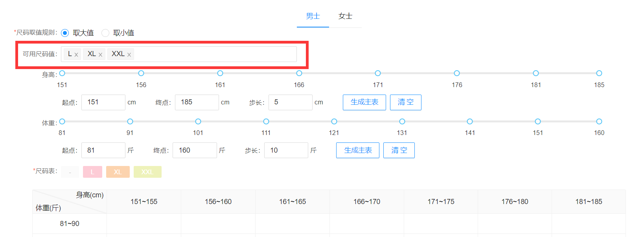Click table cell under 166~170 in 81~90 row

pos(367,224)
